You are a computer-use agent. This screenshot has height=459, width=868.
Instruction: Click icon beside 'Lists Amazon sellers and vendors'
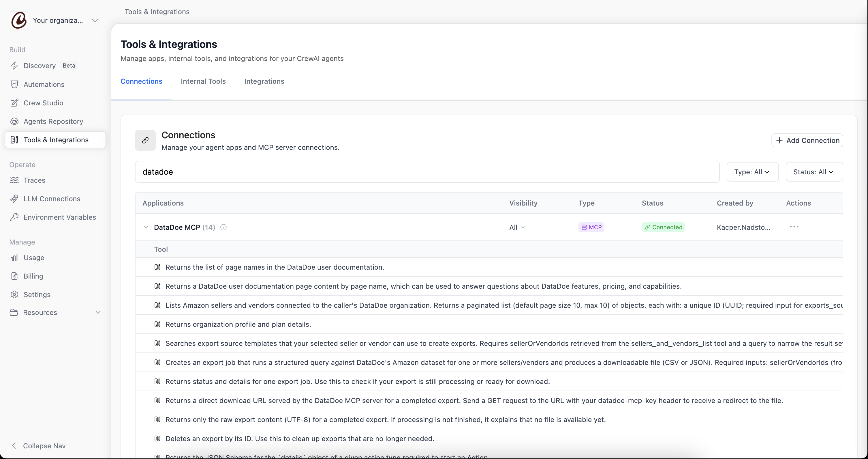pyautogui.click(x=157, y=305)
